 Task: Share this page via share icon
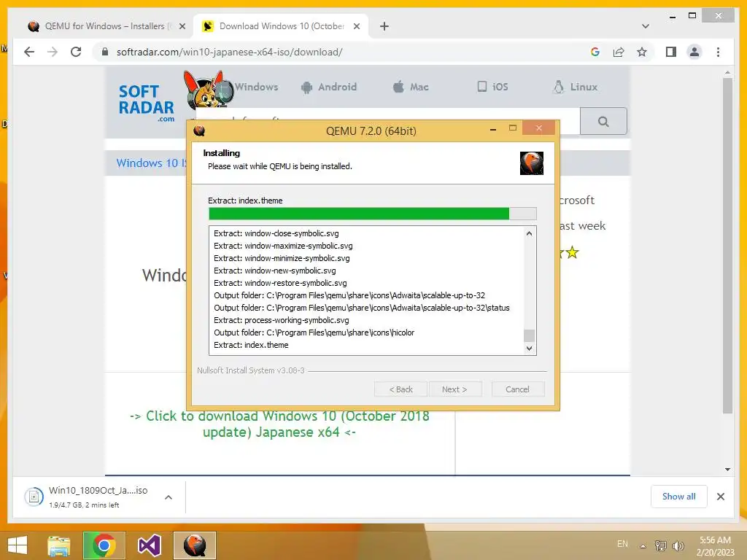click(x=619, y=52)
